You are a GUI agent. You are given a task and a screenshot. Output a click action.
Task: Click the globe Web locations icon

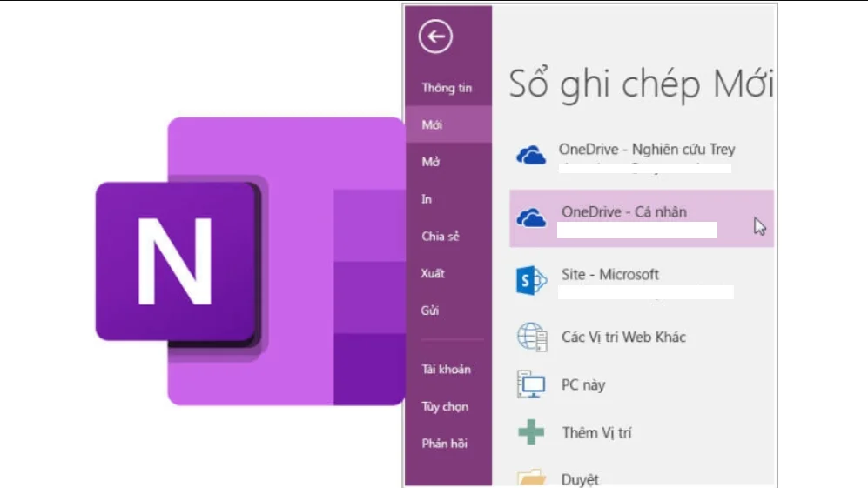pos(532,337)
